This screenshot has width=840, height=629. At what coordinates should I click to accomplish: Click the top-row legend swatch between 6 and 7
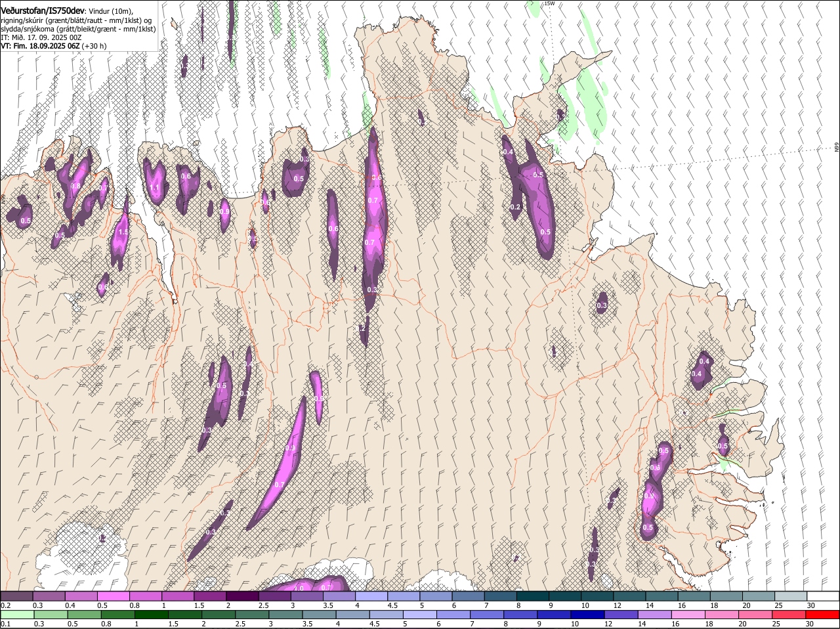click(x=468, y=596)
